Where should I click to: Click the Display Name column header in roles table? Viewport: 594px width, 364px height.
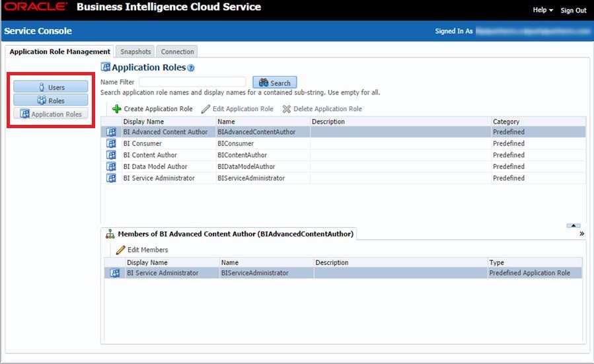169,122
